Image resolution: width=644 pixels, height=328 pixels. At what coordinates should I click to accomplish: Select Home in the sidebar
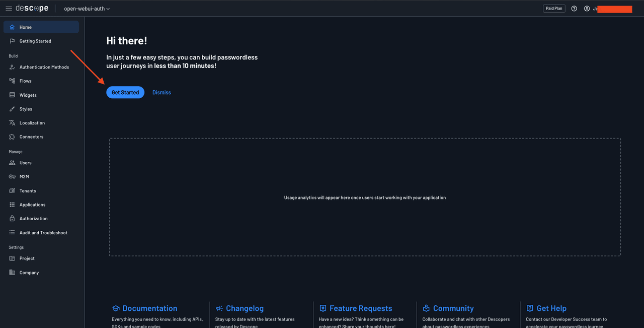coord(25,27)
